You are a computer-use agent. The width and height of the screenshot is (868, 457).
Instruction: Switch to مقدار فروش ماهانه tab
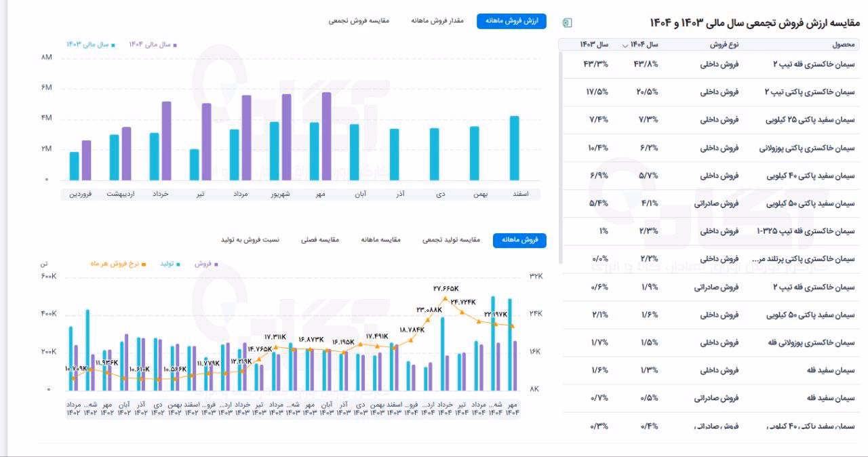[x=437, y=21]
